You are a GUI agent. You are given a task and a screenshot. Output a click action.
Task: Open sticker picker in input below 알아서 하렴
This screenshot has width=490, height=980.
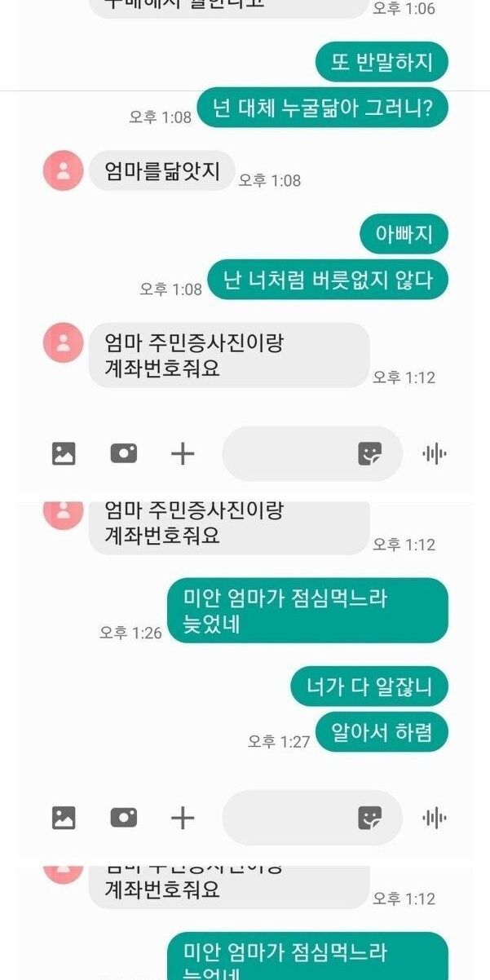click(x=370, y=818)
